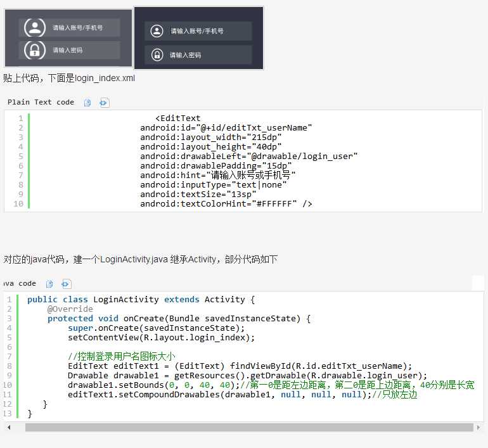Viewport: 488px width, 448px height.
Task: Click the android:id="@+id/editTxt_userName" line
Action: click(x=226, y=127)
